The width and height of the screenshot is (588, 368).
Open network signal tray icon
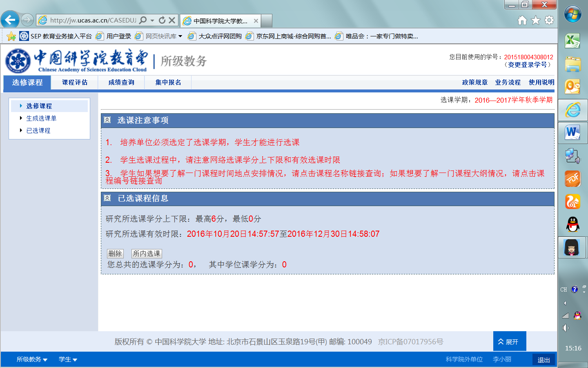pos(566,316)
